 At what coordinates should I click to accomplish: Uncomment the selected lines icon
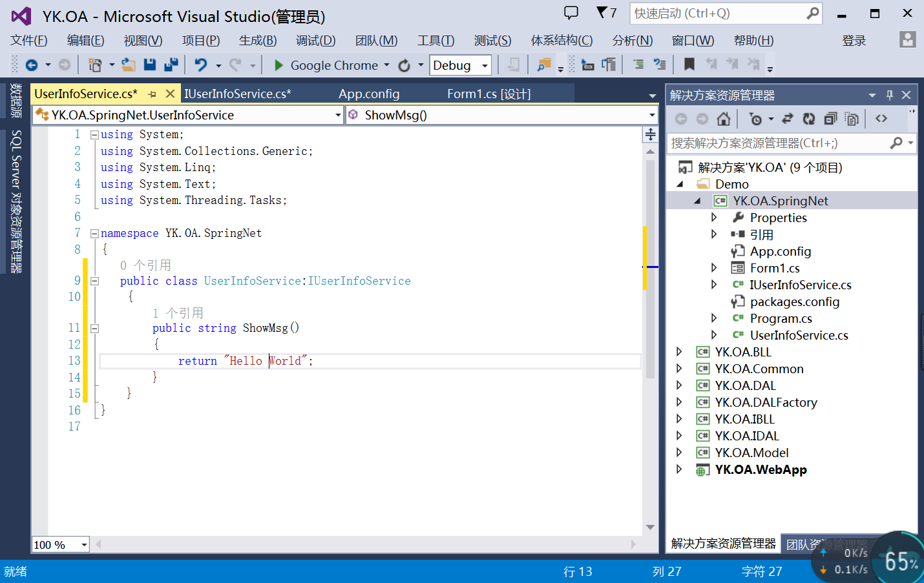[x=660, y=65]
